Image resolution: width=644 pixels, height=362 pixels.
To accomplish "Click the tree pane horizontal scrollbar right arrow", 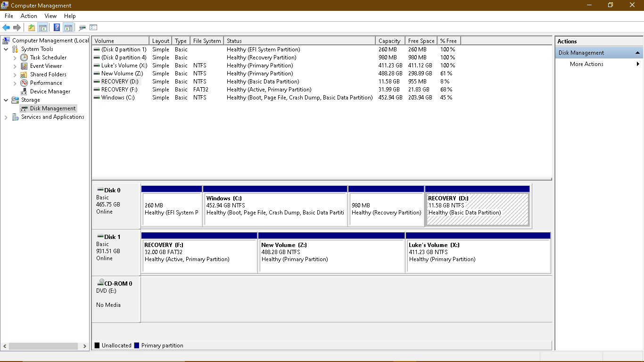I will point(85,346).
